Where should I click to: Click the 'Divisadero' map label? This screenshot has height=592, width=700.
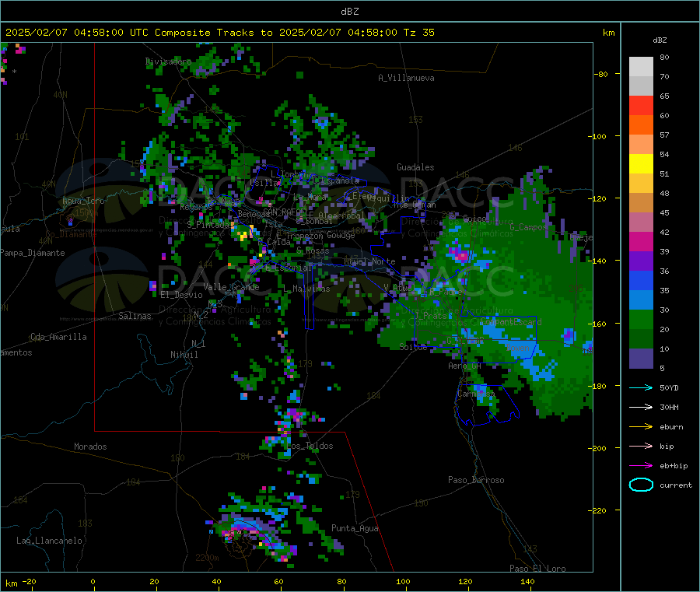168,61
